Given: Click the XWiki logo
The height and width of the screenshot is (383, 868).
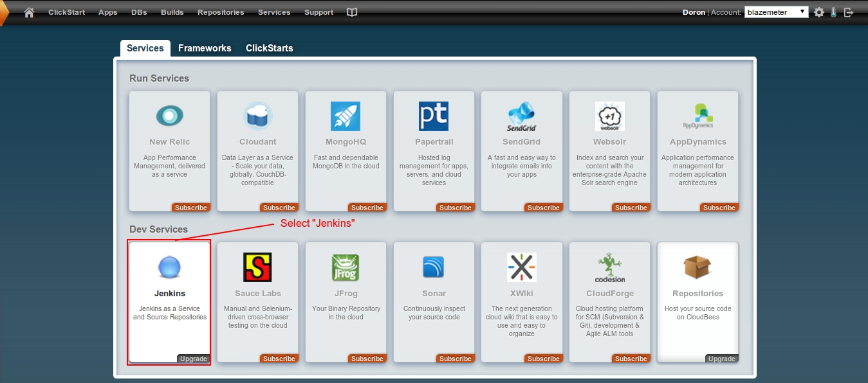Looking at the screenshot, I should point(521,267).
